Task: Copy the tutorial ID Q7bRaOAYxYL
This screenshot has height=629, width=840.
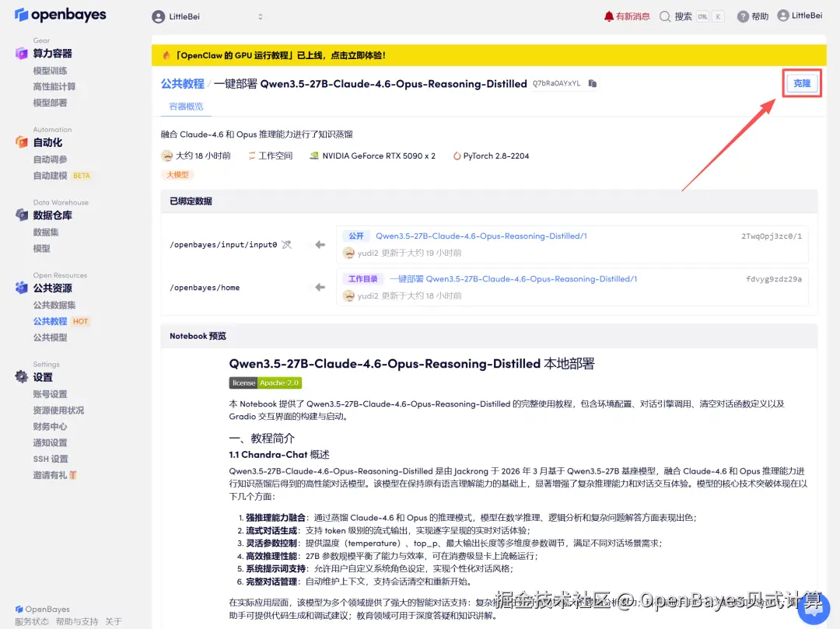Action: pyautogui.click(x=593, y=83)
